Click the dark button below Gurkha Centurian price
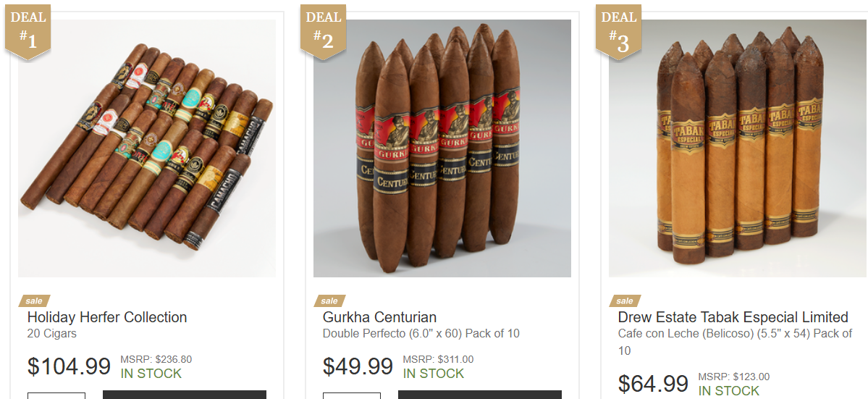The image size is (868, 399). pyautogui.click(x=479, y=395)
